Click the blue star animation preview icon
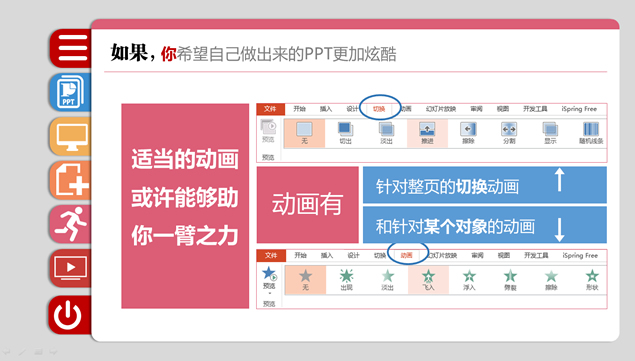 [x=269, y=274]
